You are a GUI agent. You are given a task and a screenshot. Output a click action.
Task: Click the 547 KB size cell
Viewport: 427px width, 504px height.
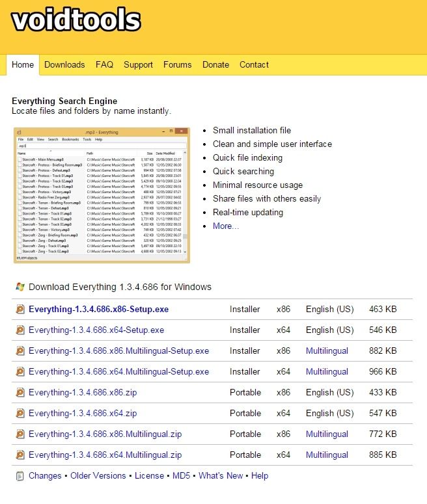383,414
